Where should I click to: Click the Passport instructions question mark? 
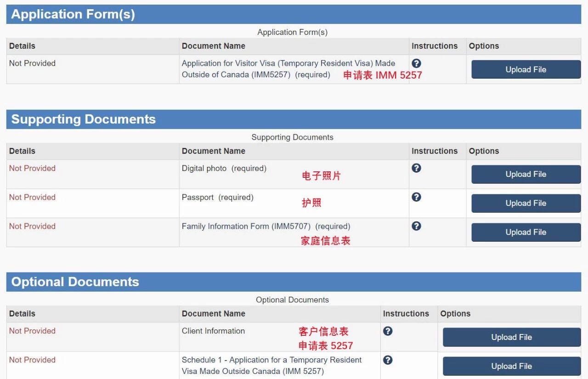tap(416, 197)
